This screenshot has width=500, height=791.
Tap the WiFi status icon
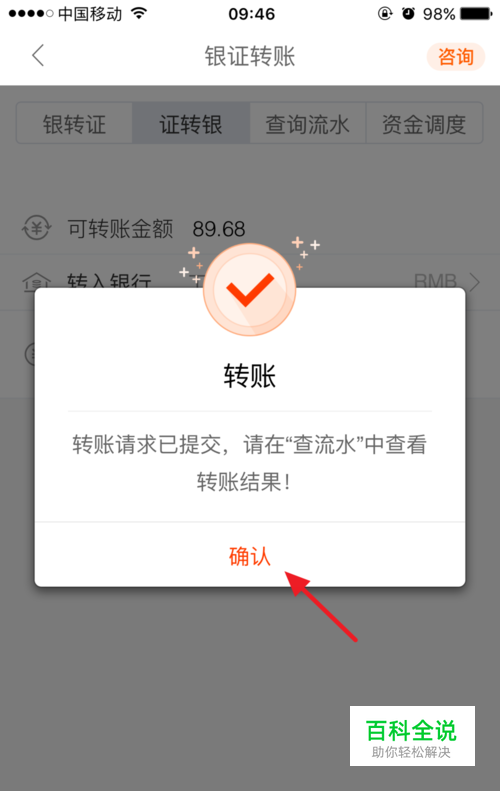(x=139, y=13)
